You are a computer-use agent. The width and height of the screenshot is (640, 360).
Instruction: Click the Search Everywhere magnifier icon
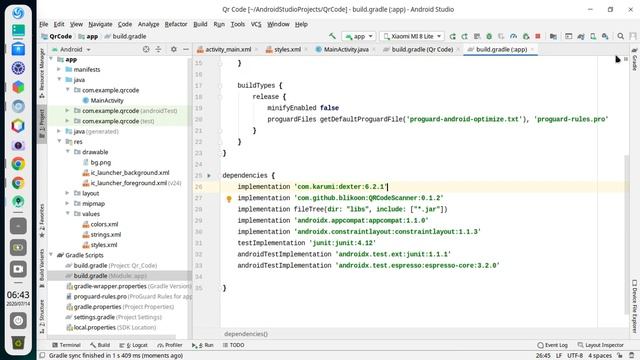point(620,36)
